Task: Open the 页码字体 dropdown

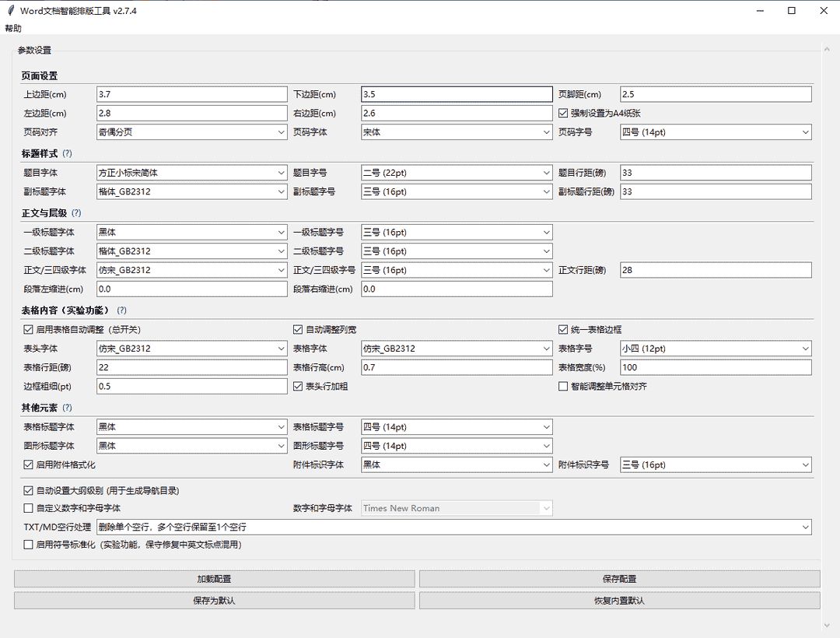Action: click(x=457, y=131)
